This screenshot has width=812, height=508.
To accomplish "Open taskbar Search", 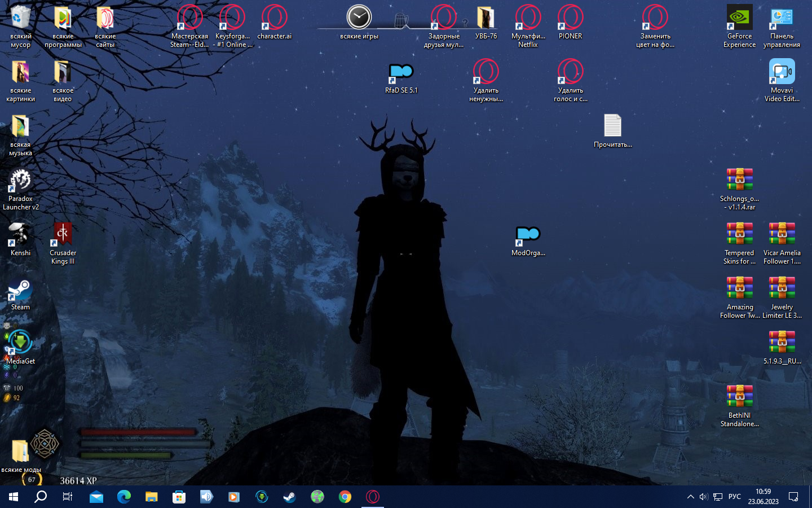I will (x=41, y=497).
